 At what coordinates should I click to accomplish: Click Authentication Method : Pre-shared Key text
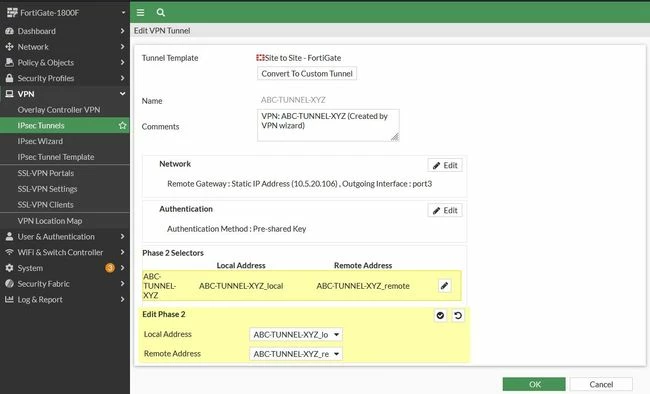[x=236, y=229]
